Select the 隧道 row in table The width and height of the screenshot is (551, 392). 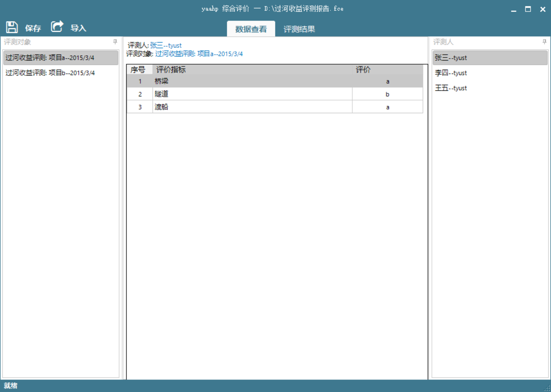[x=252, y=94]
